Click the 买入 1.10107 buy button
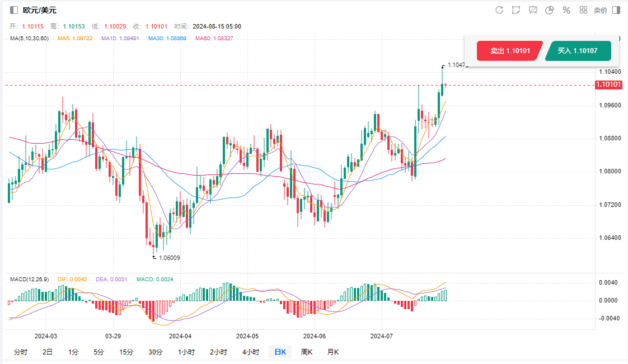The height and width of the screenshot is (364, 628). coord(577,51)
